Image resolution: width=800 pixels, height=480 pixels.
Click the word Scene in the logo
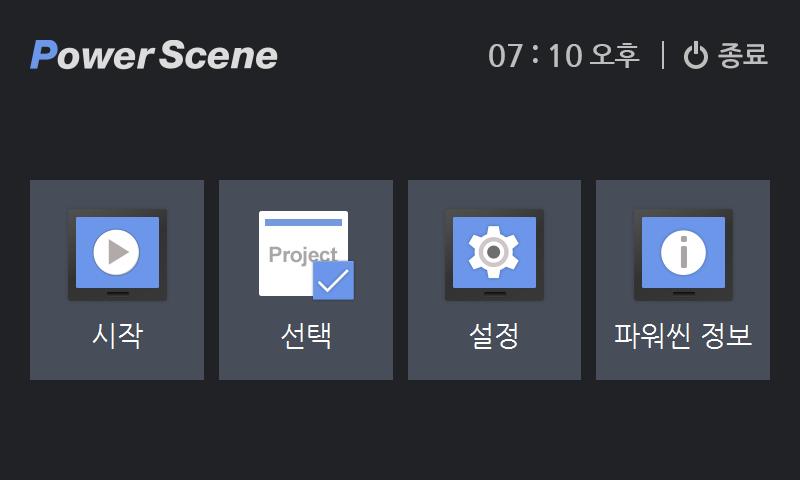tap(218, 55)
